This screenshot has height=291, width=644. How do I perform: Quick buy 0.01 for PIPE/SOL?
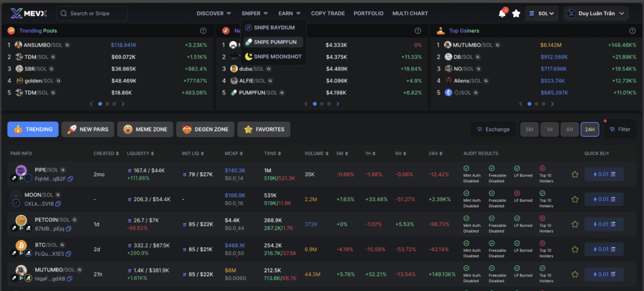click(604, 175)
